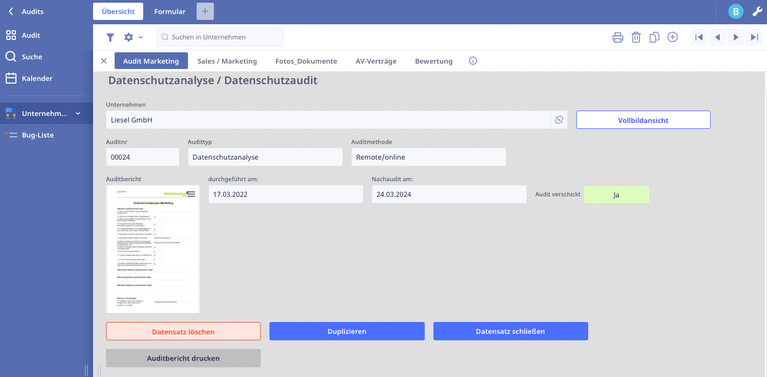Open the filter funnel icon

coord(111,37)
